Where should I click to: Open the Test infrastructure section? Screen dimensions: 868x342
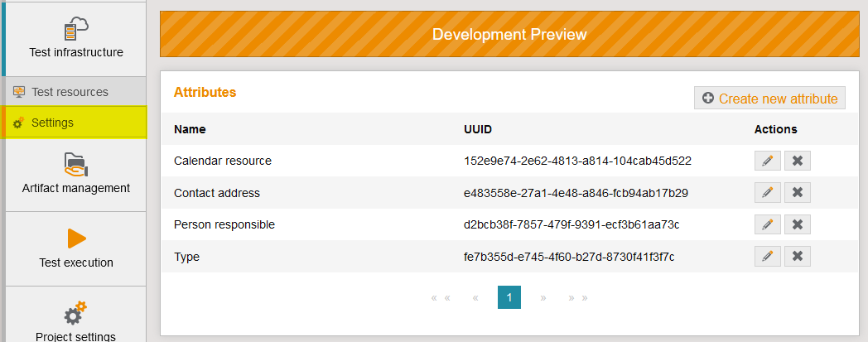click(x=75, y=39)
